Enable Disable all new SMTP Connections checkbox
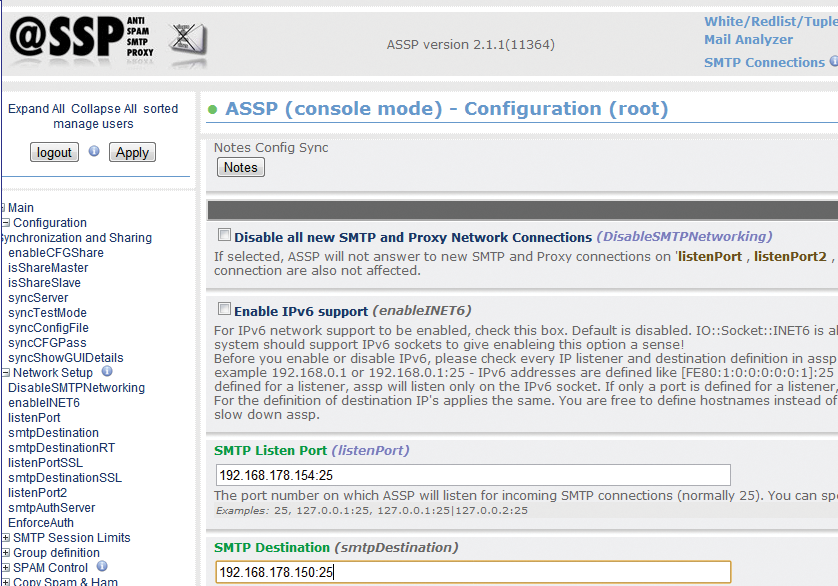The height and width of the screenshot is (586, 838). click(x=225, y=234)
